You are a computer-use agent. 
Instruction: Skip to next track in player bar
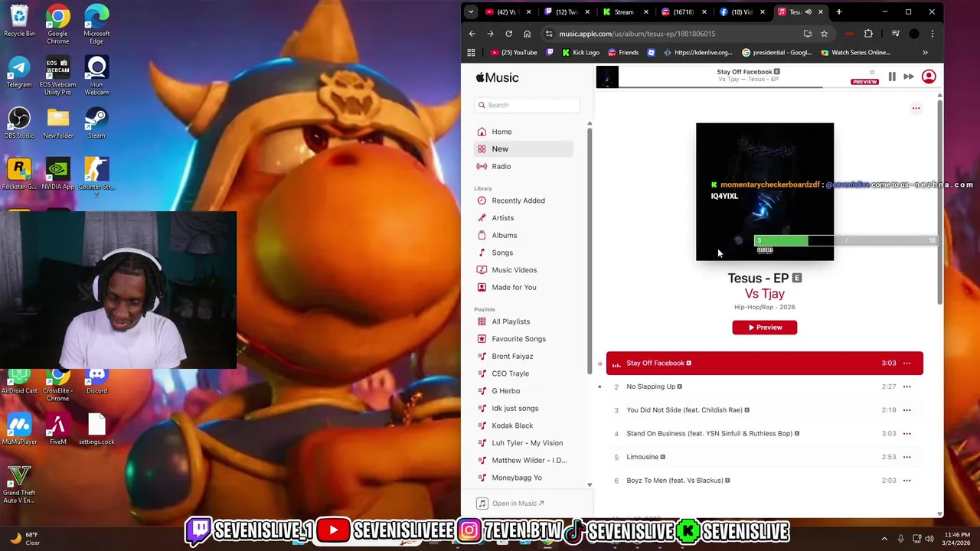click(x=909, y=77)
